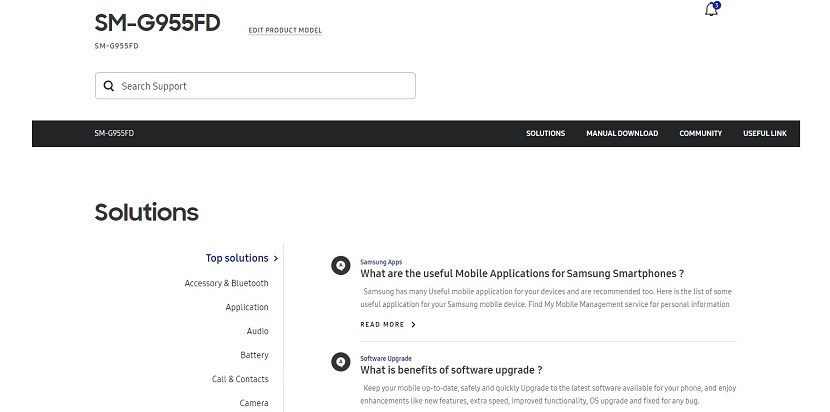Click the notification bell icon
The image size is (830, 412).
point(711,10)
